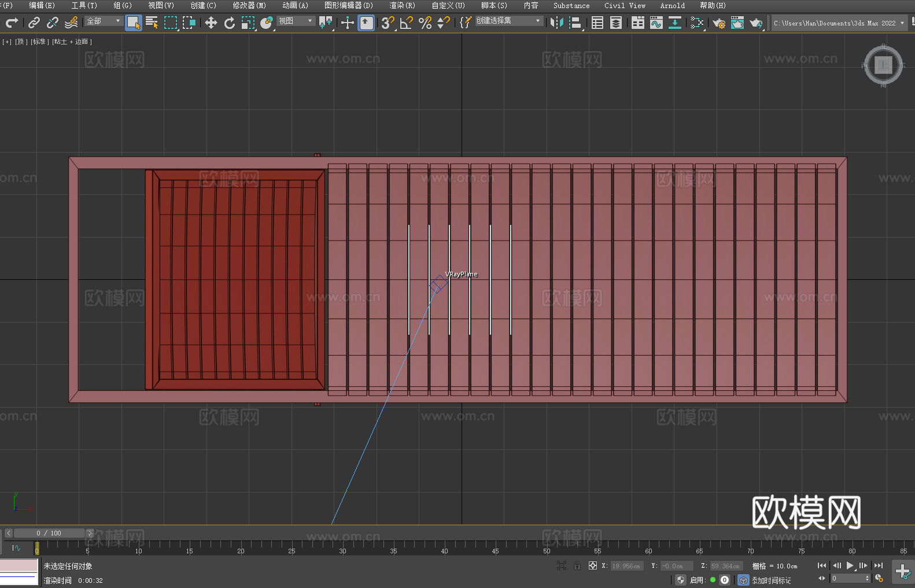
Task: Click the Bind to Space Warp icon
Action: 71,23
